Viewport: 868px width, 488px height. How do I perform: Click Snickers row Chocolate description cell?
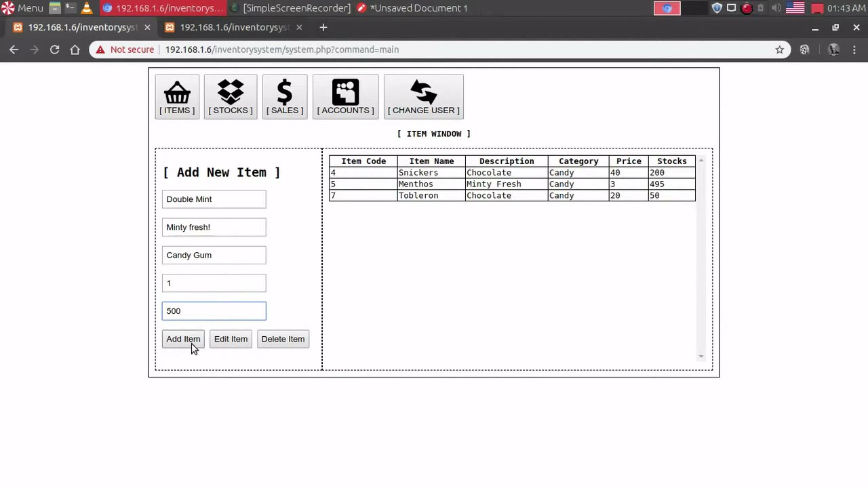coord(507,173)
